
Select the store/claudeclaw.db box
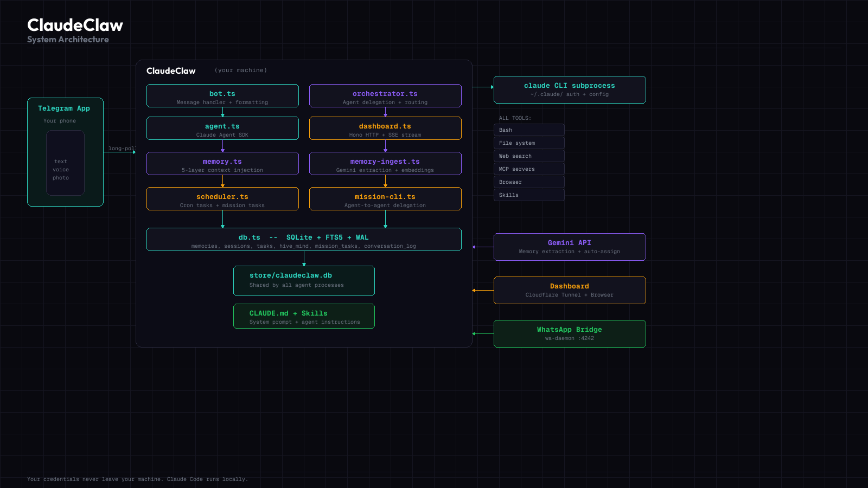(x=304, y=281)
